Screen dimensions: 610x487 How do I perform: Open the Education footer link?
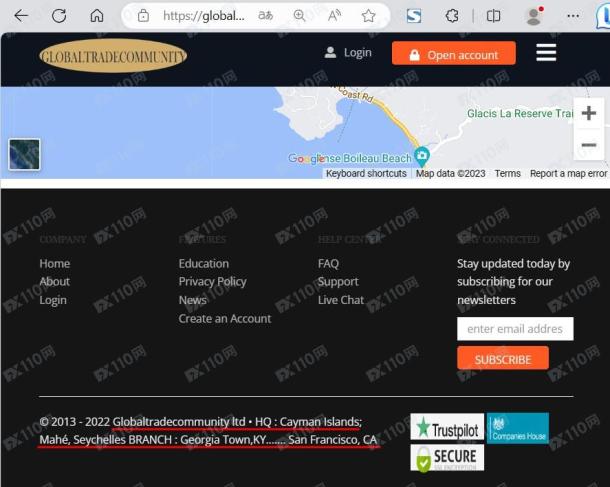(x=204, y=264)
